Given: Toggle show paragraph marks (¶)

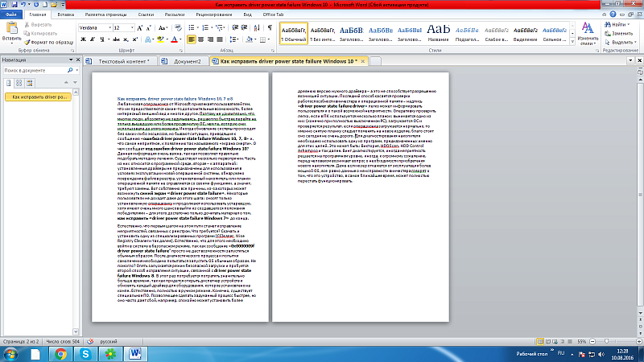Looking at the screenshot, I should pyautogui.click(x=270, y=28).
